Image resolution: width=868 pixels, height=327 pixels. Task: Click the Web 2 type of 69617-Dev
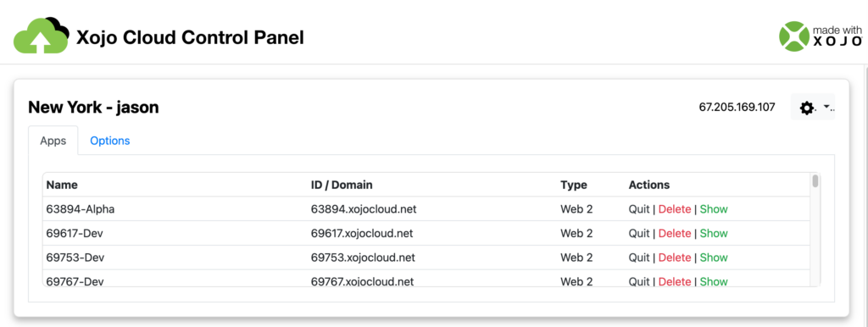click(576, 234)
